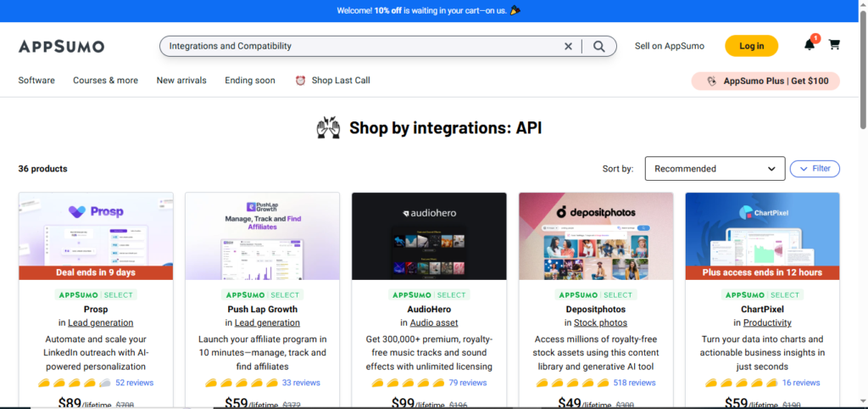Click the AppSumo Plus badge icon
868x409 pixels.
tap(712, 81)
